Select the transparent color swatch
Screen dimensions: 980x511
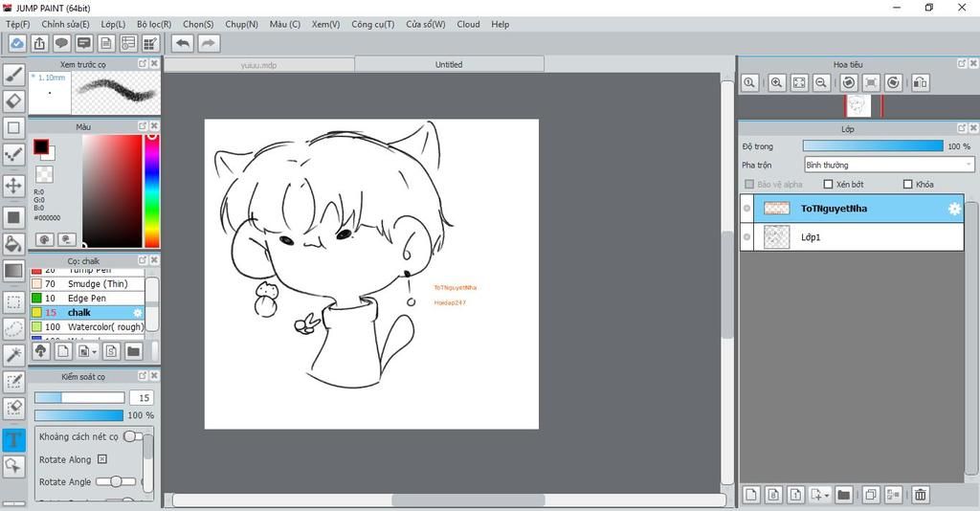[x=44, y=173]
